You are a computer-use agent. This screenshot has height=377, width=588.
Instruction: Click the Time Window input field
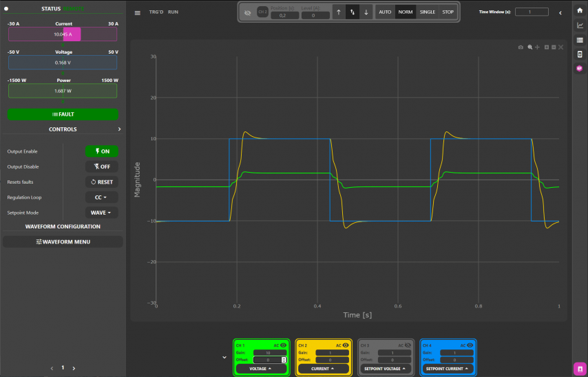pyautogui.click(x=531, y=12)
